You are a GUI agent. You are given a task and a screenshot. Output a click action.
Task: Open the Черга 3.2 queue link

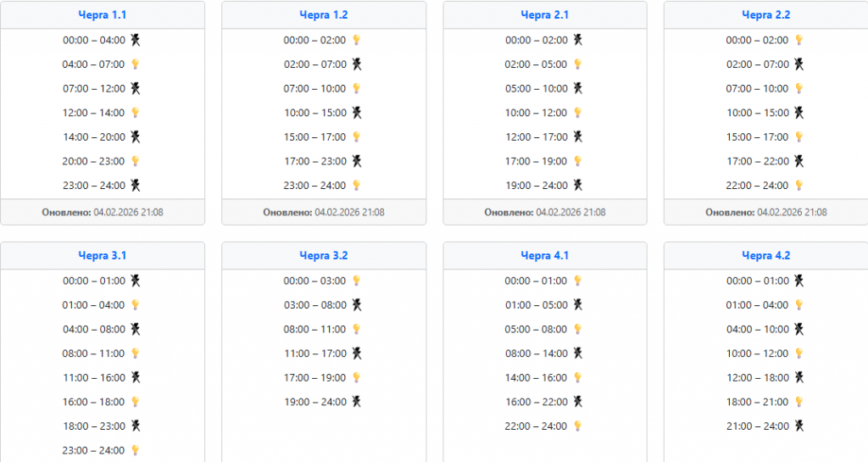click(x=323, y=255)
